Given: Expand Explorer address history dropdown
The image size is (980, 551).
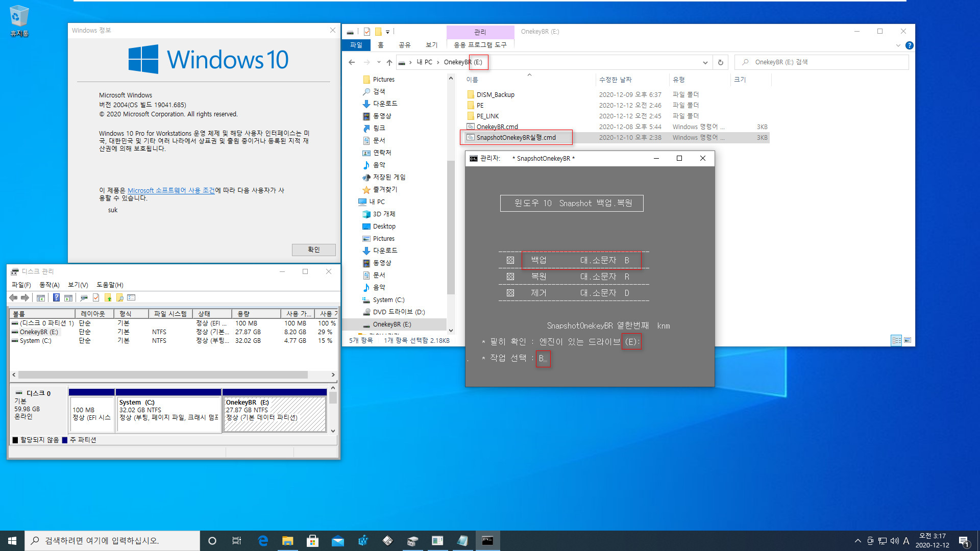Looking at the screenshot, I should tap(705, 62).
